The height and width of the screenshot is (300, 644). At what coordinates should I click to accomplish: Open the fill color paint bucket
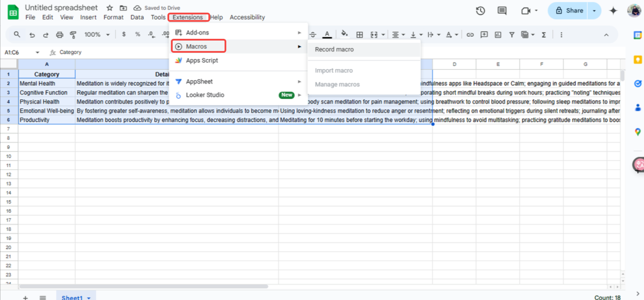click(x=344, y=34)
